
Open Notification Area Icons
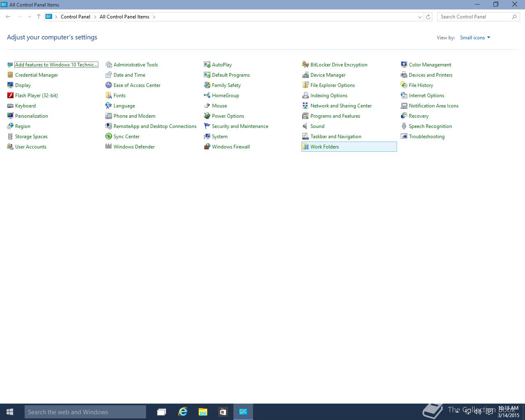(434, 106)
